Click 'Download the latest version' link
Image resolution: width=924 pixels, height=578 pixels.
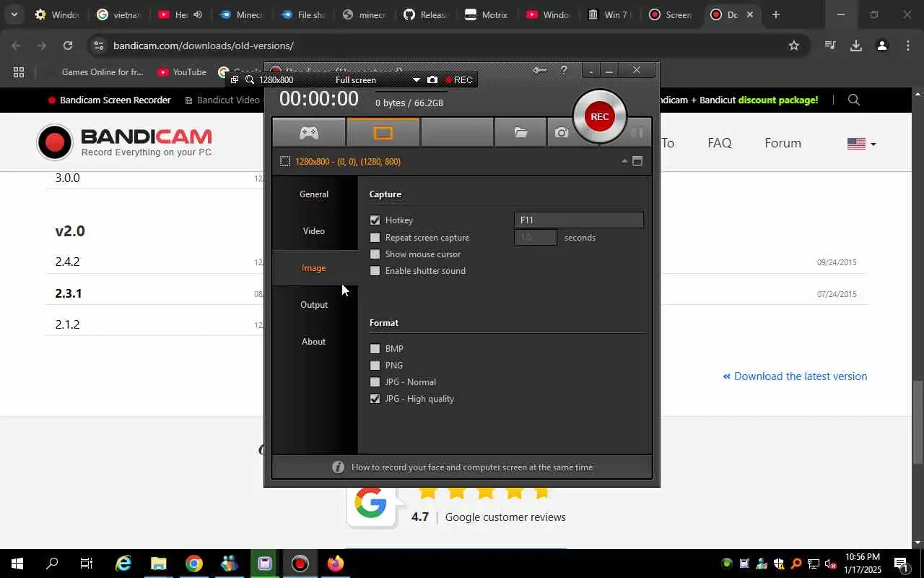(x=795, y=376)
